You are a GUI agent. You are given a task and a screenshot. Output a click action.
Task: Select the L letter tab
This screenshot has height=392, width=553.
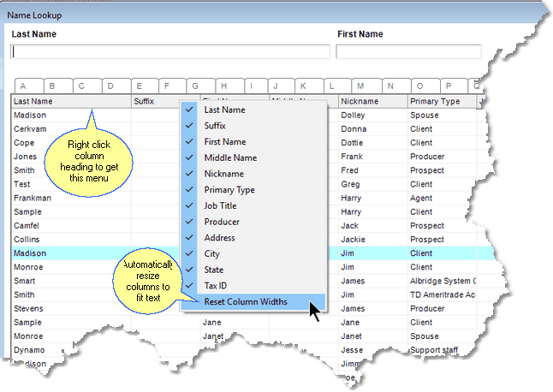click(337, 86)
